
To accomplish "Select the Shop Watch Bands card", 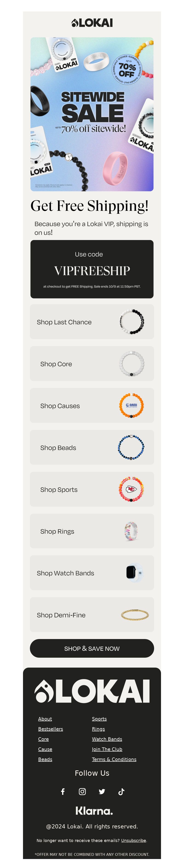I will click(92, 573).
